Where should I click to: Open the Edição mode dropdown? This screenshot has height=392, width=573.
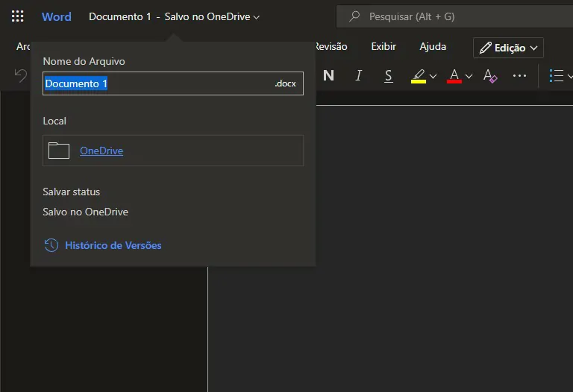(x=508, y=48)
